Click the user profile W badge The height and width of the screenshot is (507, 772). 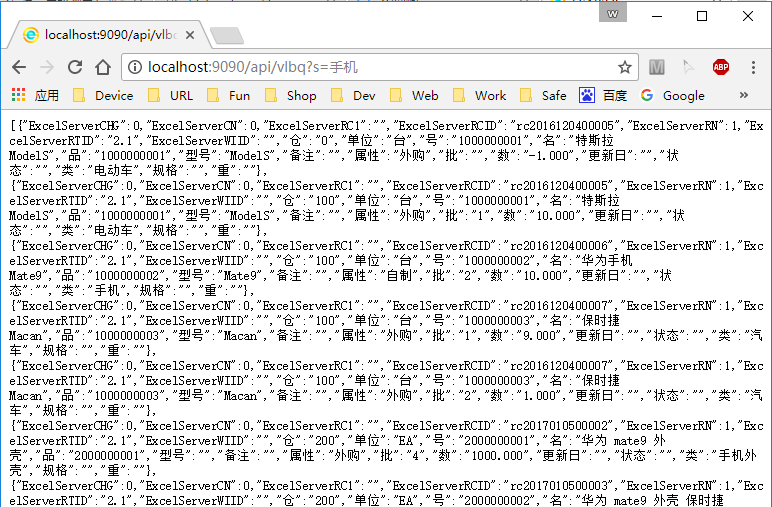pyautogui.click(x=612, y=13)
